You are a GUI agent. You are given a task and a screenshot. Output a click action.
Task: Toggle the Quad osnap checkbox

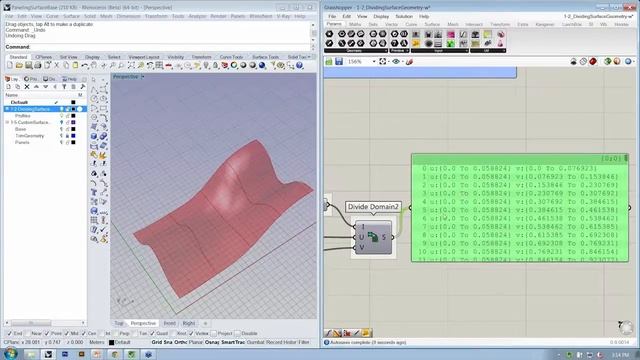[x=152, y=333]
